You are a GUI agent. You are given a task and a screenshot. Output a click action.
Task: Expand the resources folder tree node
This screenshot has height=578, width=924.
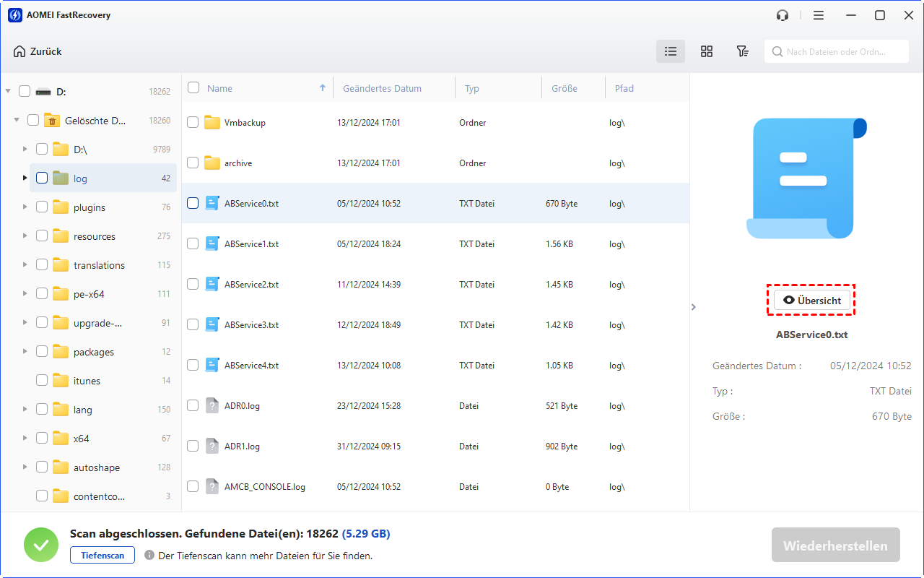point(25,236)
